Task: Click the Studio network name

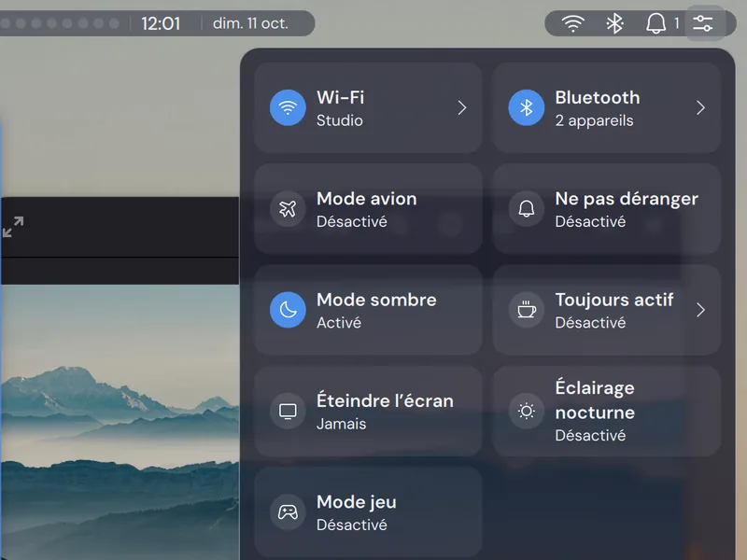Action: coord(340,120)
